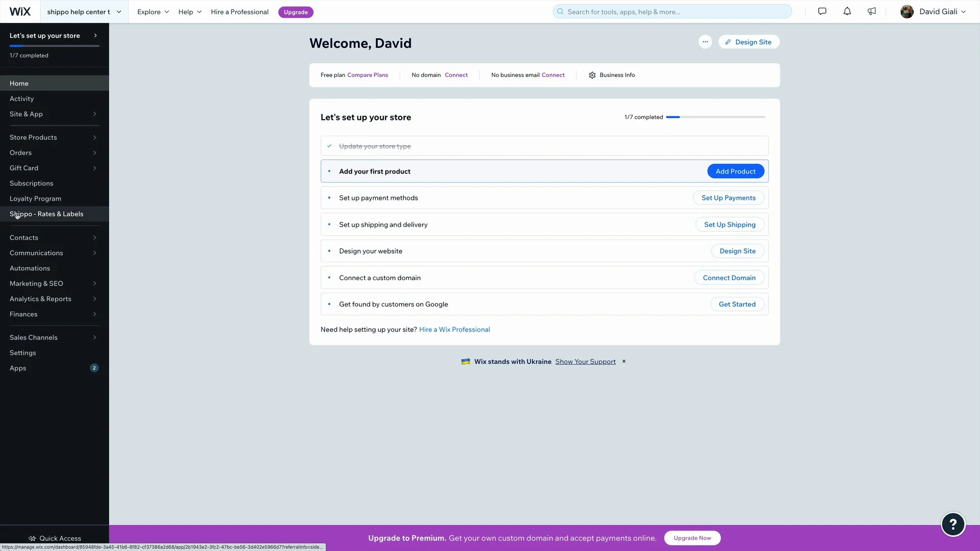Click the Add Product button
This screenshot has width=980, height=551.
tap(736, 171)
